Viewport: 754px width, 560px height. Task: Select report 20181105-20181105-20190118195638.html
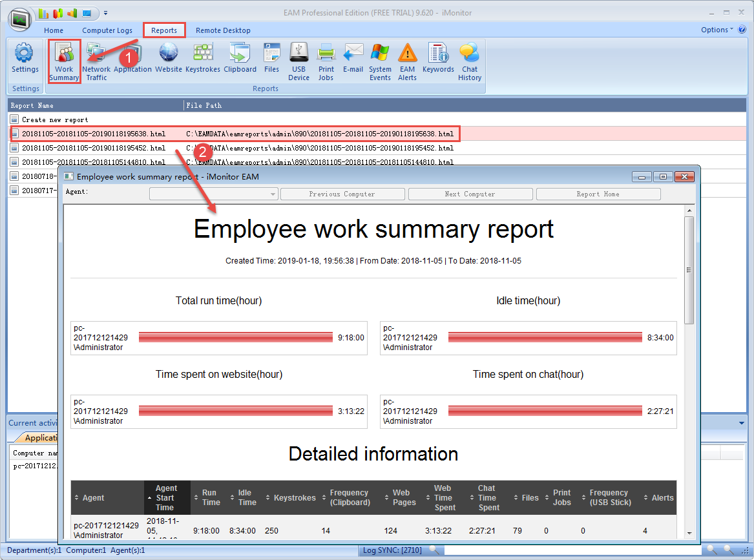[x=94, y=134]
